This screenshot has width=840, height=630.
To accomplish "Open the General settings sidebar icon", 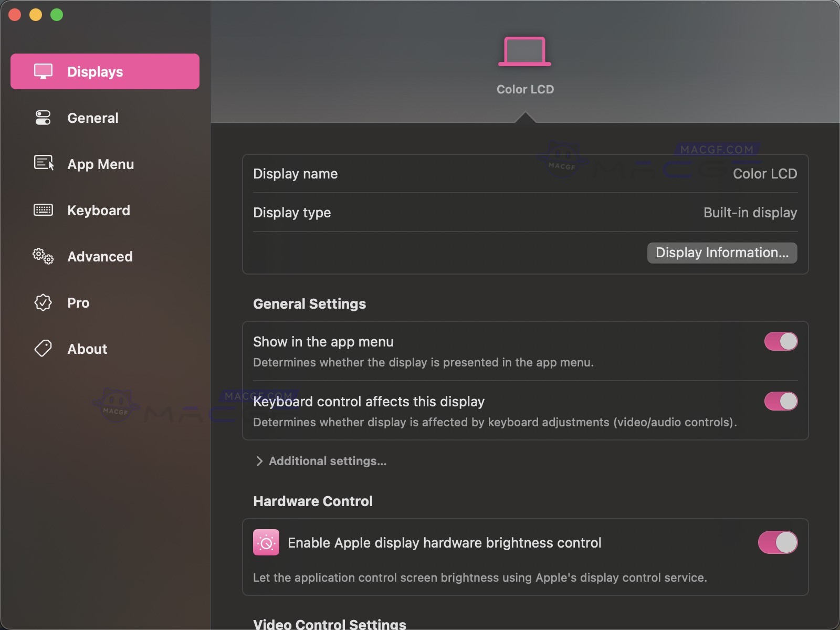I will [44, 118].
